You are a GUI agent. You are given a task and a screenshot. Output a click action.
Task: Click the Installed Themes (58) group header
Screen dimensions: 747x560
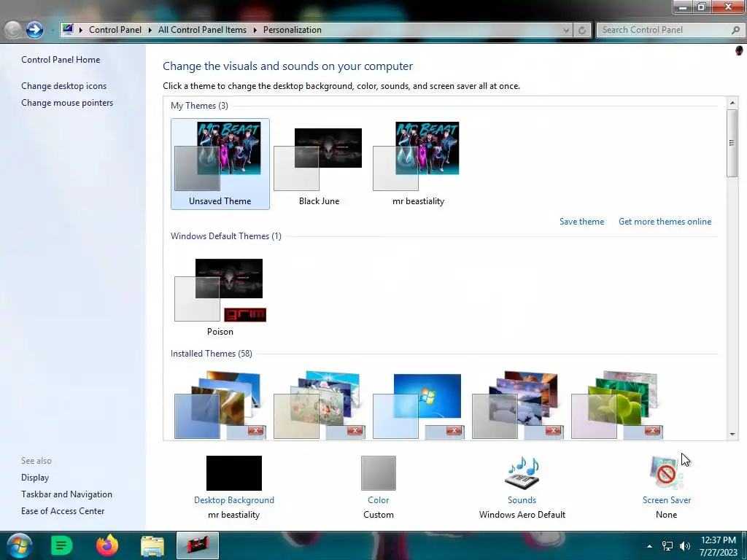pyautogui.click(x=212, y=354)
